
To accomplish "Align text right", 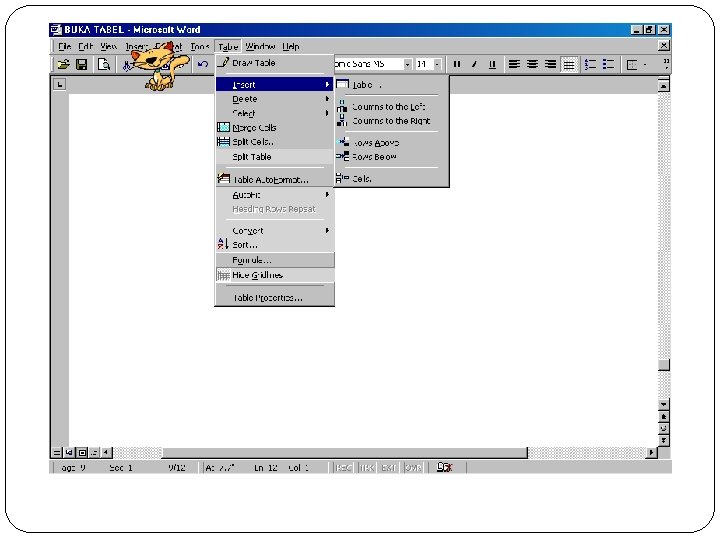I will (551, 64).
